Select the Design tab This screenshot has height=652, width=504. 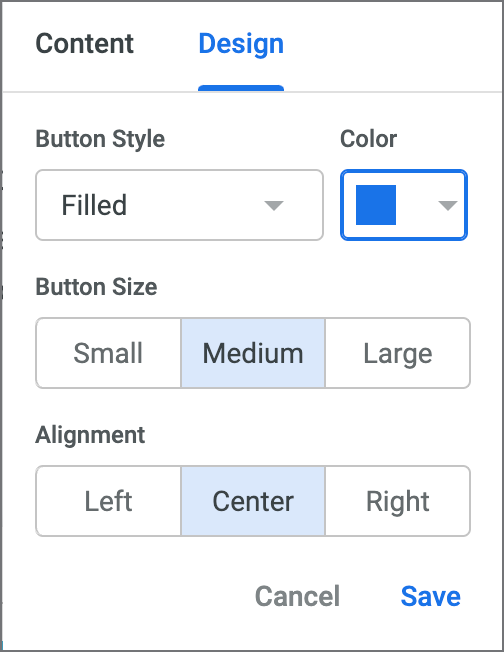point(241,44)
